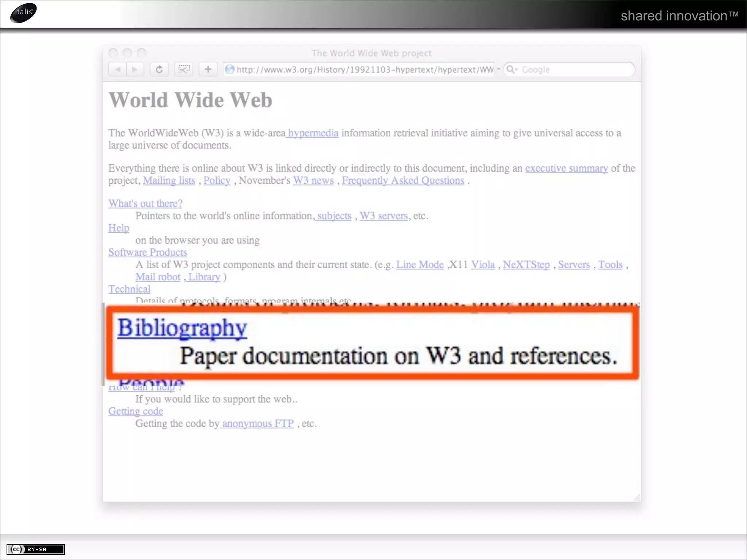Reload the page with refresh icon
747x560 pixels.
(x=159, y=69)
